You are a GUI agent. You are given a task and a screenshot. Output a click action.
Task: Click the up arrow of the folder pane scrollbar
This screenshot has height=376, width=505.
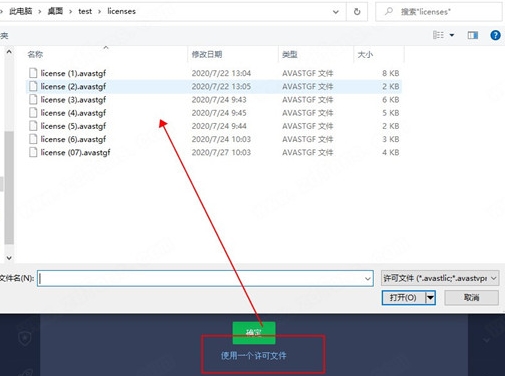tap(9, 52)
